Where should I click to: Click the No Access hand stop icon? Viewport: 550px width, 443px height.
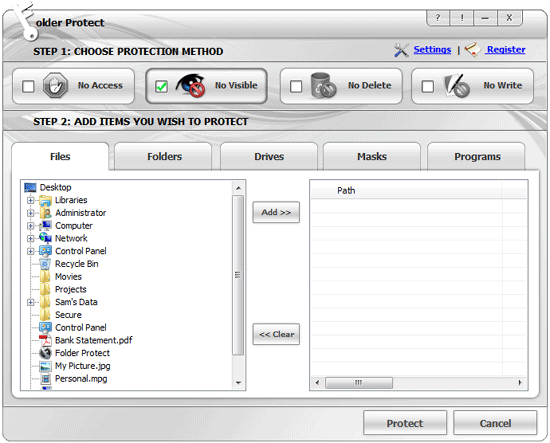point(55,85)
